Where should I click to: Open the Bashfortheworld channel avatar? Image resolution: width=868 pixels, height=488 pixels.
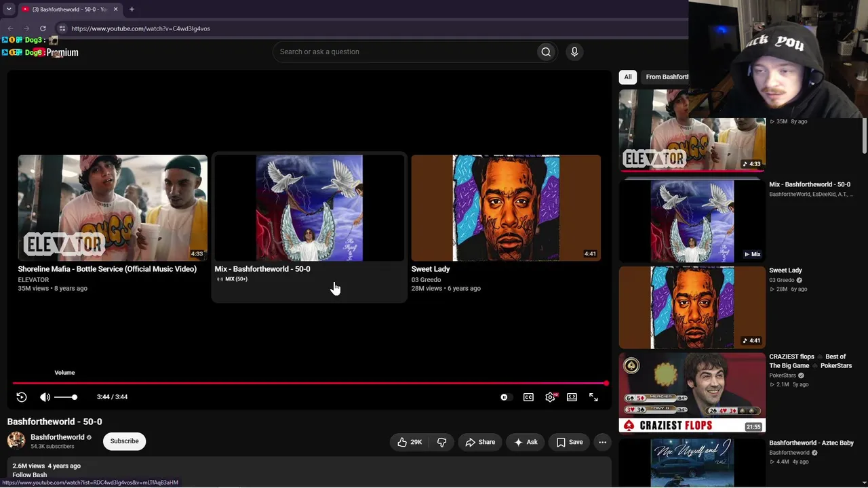click(x=16, y=441)
